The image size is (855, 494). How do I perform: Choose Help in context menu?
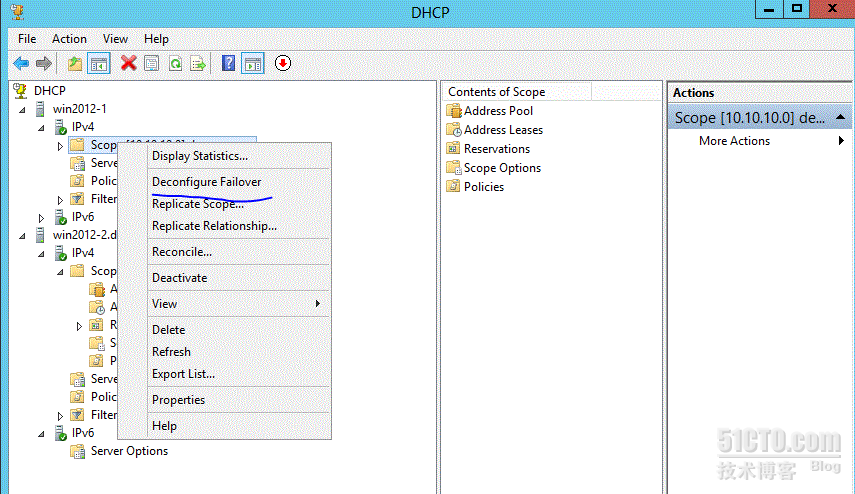239,426
